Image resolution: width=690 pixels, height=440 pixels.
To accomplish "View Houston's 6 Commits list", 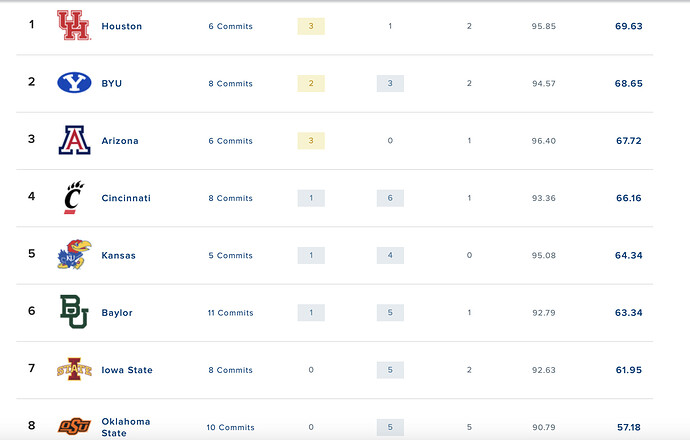I will (x=231, y=26).
